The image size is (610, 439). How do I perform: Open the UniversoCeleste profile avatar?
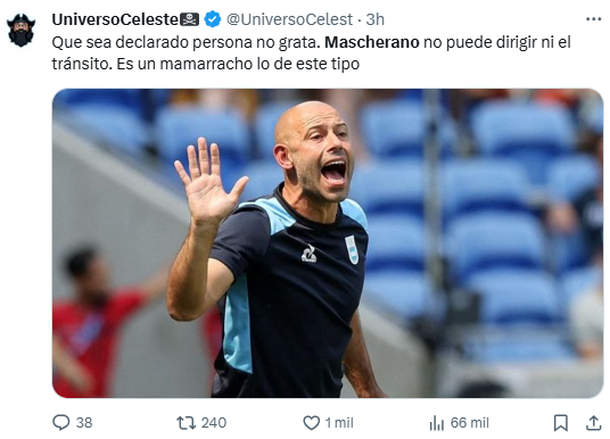click(x=21, y=30)
